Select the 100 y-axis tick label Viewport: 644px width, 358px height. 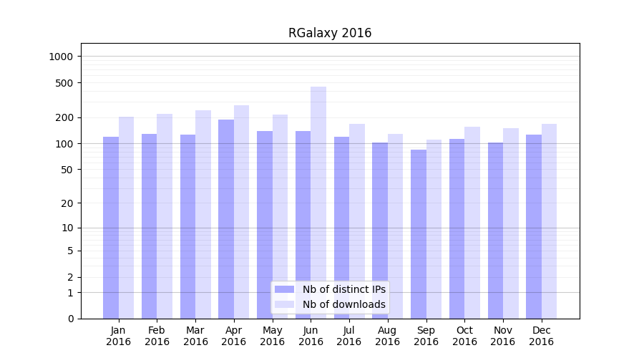pos(66,144)
